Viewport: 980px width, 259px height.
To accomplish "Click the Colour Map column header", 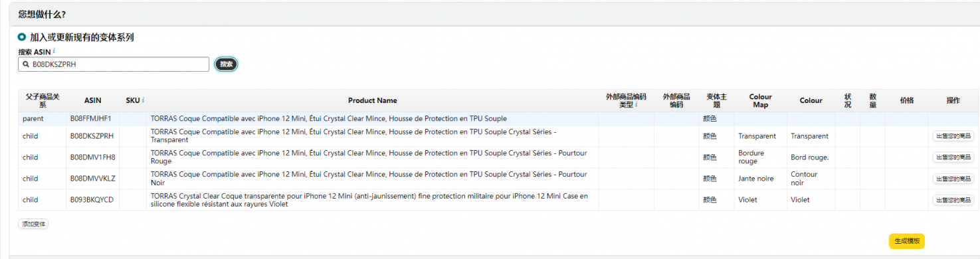I will coord(760,100).
